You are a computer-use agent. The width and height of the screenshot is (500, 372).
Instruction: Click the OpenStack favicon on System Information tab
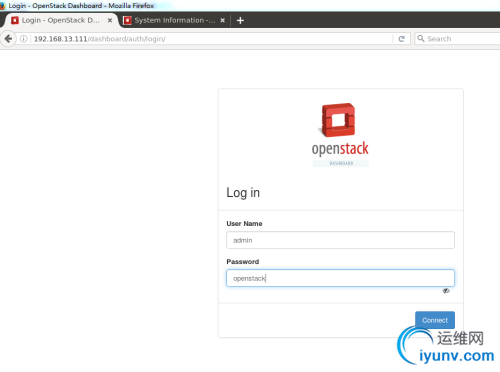127,20
